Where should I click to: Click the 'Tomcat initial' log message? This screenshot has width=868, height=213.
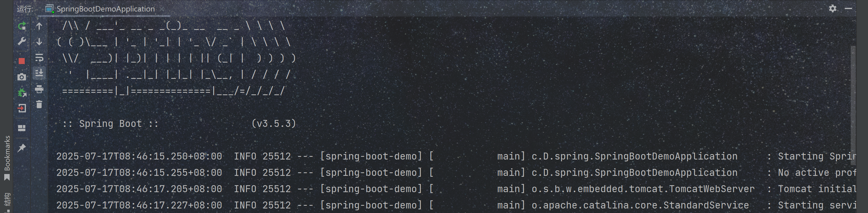coord(817,189)
